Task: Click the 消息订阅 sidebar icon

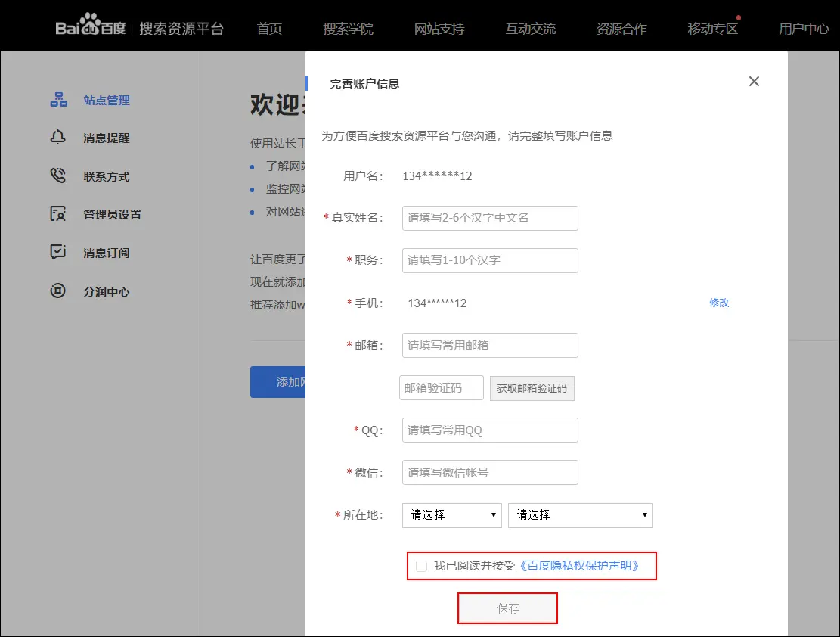Action: [58, 253]
